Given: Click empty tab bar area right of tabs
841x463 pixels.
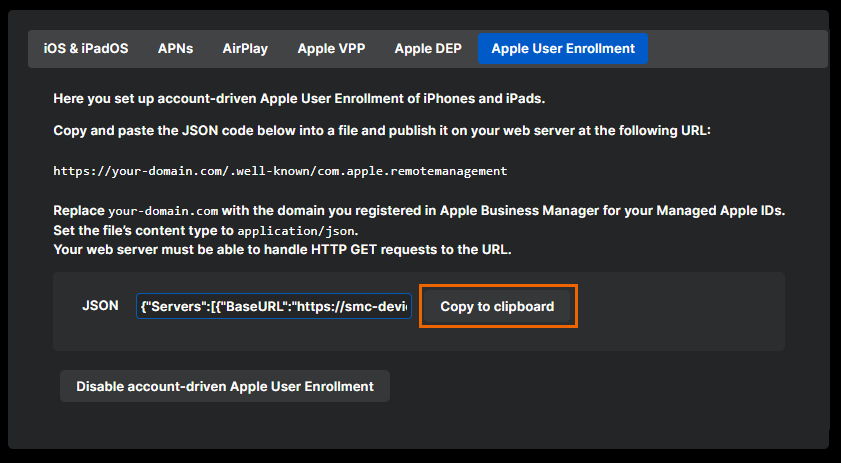Looking at the screenshot, I should point(735,48).
